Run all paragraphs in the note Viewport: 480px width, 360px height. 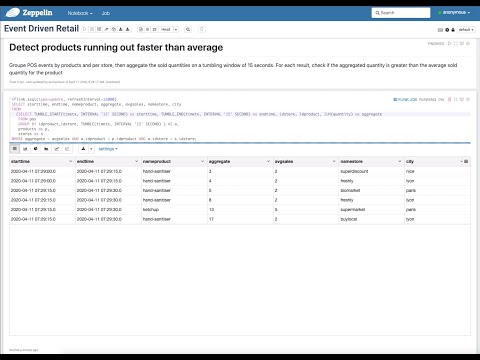coord(85,29)
